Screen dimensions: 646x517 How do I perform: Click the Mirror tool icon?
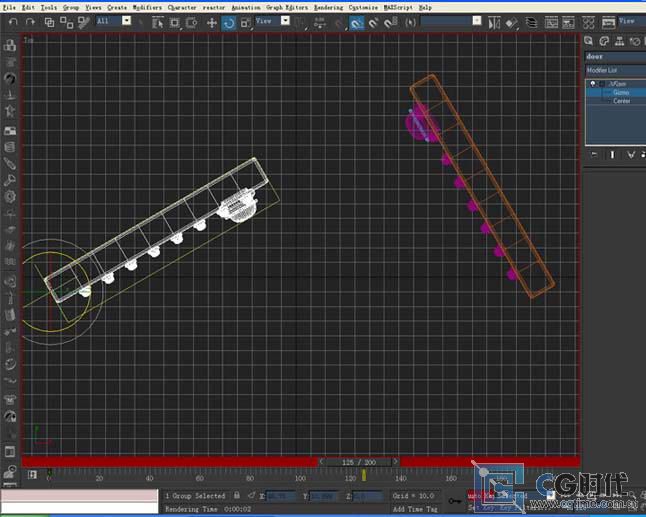(x=494, y=23)
